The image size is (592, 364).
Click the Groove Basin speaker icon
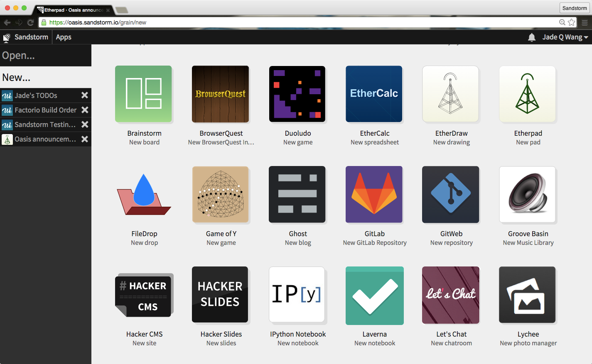(528, 195)
